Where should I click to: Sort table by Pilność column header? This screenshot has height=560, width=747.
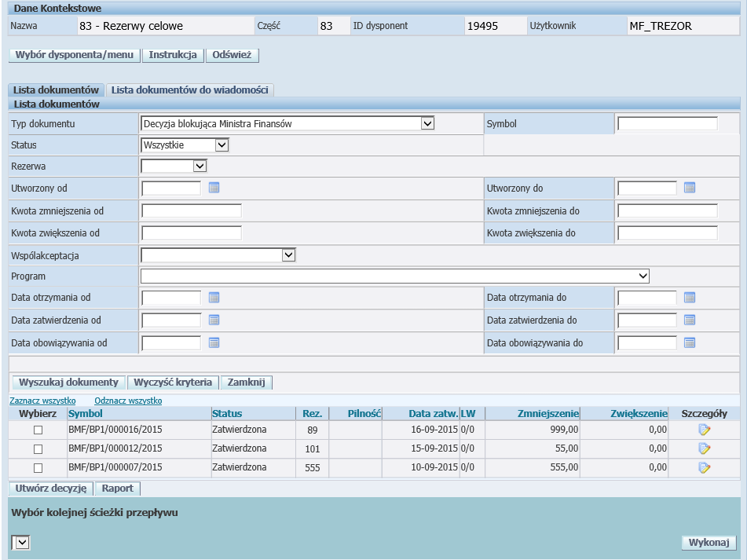[x=364, y=414]
